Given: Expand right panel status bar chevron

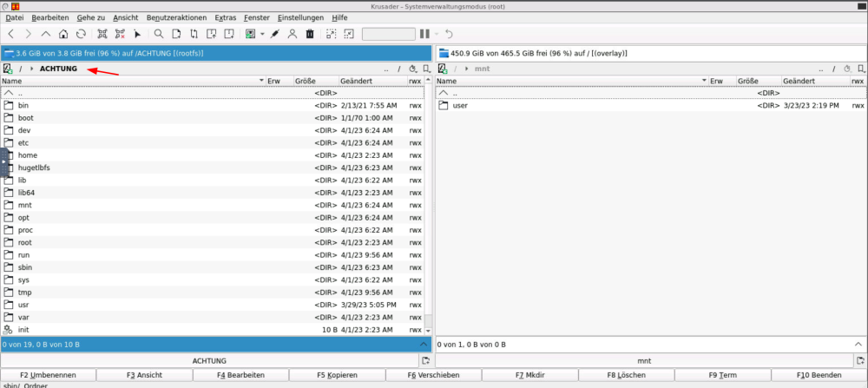Looking at the screenshot, I should point(859,345).
